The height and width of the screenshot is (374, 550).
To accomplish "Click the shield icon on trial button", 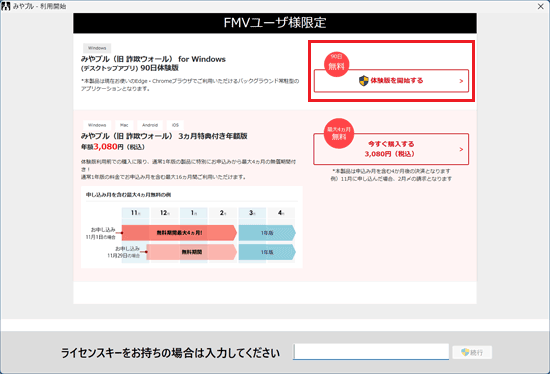I will pyautogui.click(x=364, y=81).
